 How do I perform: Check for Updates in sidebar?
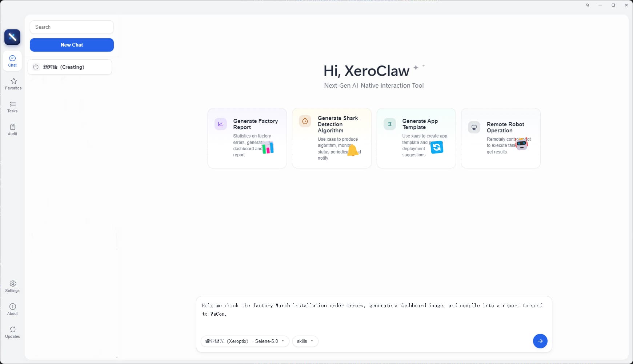tap(12, 332)
